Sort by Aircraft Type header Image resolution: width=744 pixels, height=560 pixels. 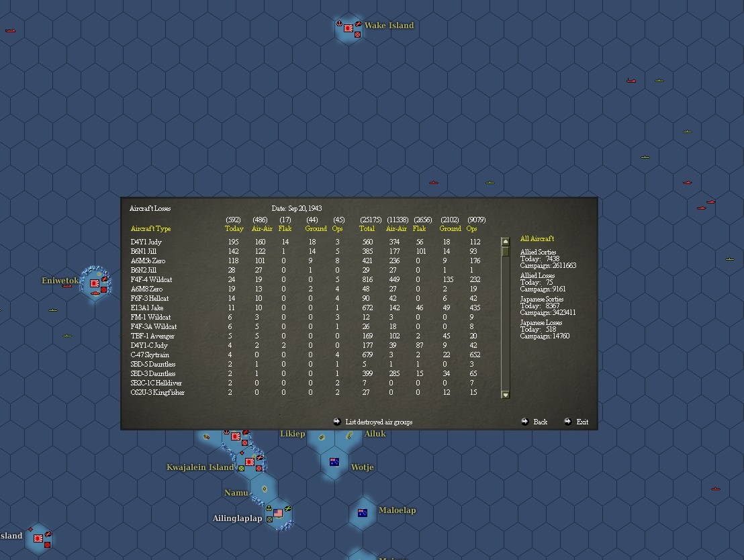[x=150, y=229]
